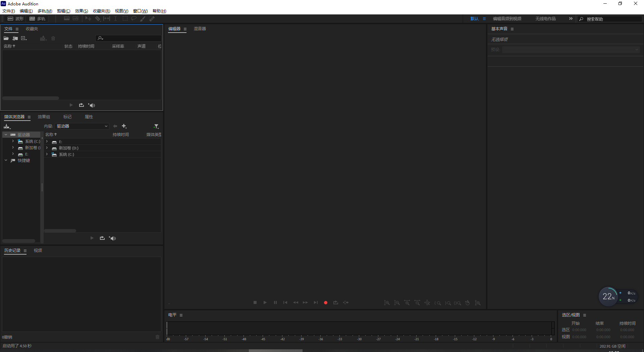644x352 pixels.
Task: Switch to Multitrack view
Action: pos(37,19)
